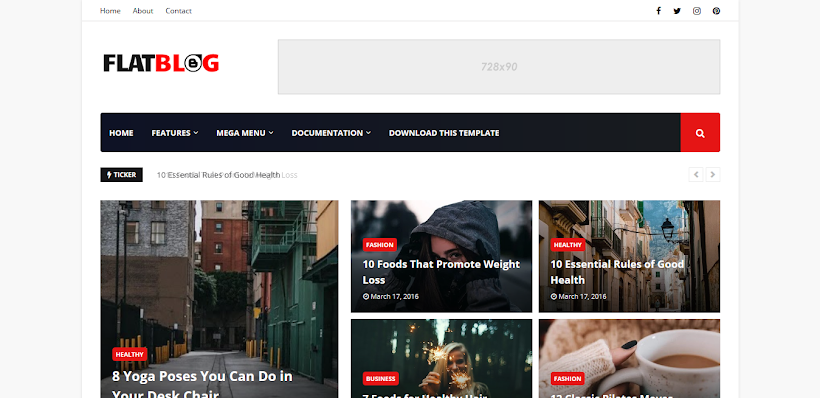Click Healthy tag on Good Health card
This screenshot has height=398, width=820.
pos(567,245)
